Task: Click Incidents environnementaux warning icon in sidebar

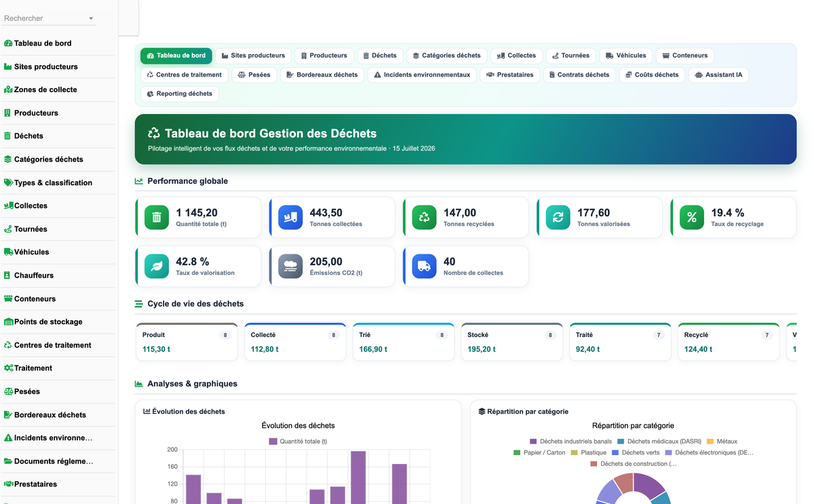Action: (x=8, y=438)
